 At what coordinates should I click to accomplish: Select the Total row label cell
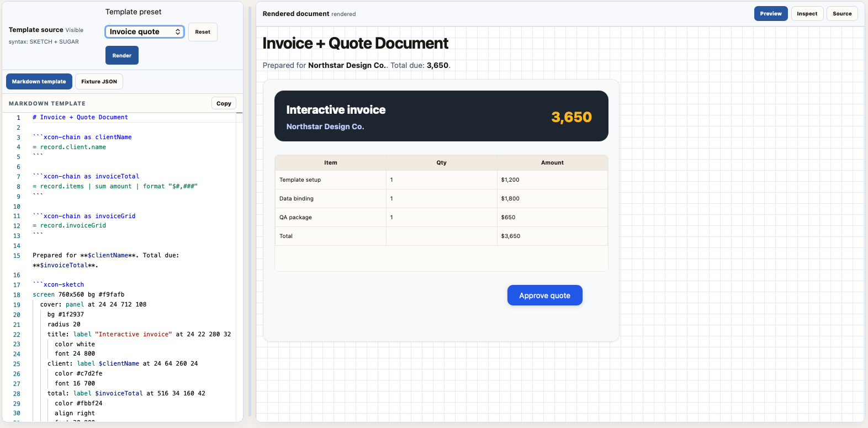(331, 236)
